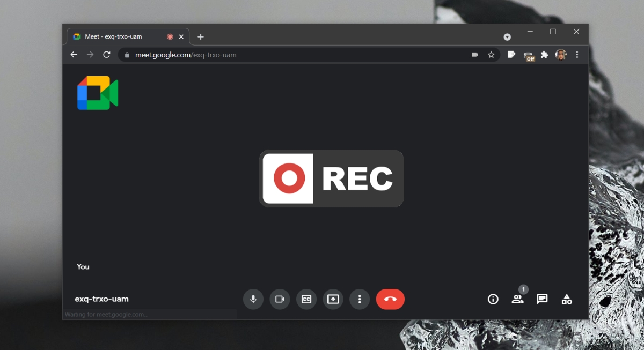Mute the microphone in the call
This screenshot has height=350, width=644.
[253, 299]
